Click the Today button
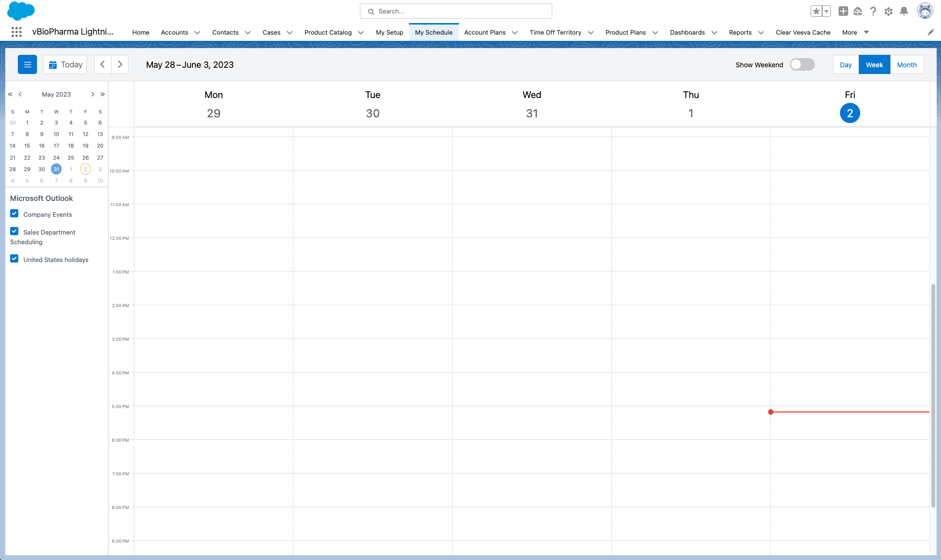This screenshot has height=560, width=941. (x=65, y=64)
